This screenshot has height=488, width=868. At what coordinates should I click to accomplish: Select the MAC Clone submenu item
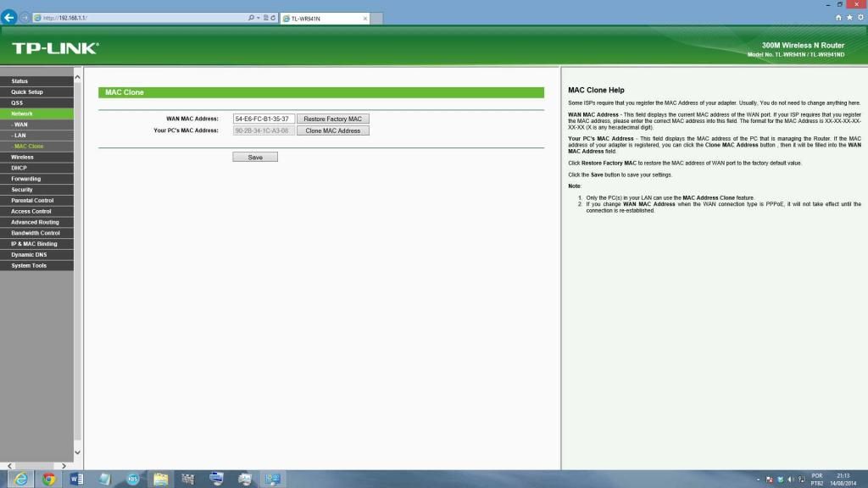click(x=36, y=146)
